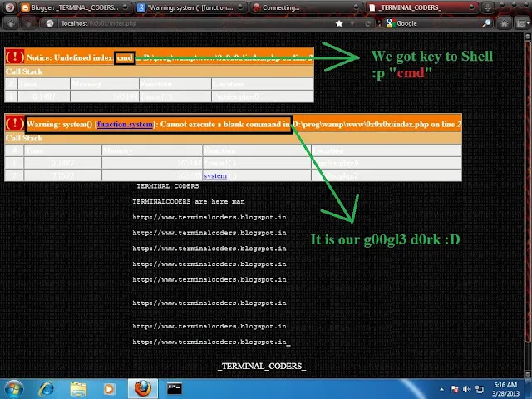Image resolution: width=532 pixels, height=399 pixels.
Task: Click the site identity globe icon
Action: point(50,23)
